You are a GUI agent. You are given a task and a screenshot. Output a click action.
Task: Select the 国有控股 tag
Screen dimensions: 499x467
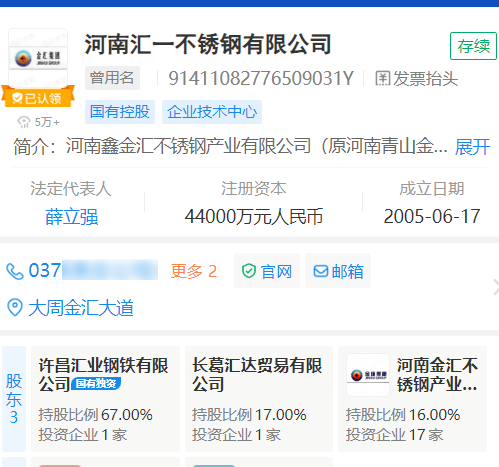[120, 112]
